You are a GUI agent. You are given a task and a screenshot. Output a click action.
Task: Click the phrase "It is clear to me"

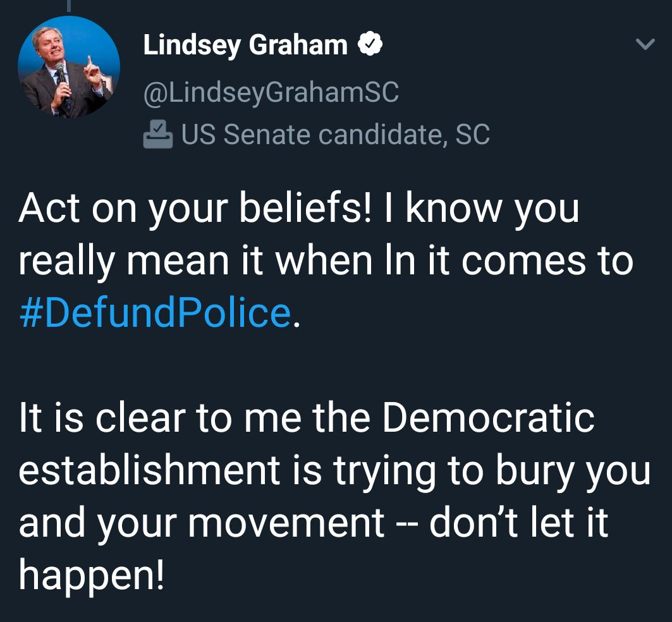coord(125,418)
